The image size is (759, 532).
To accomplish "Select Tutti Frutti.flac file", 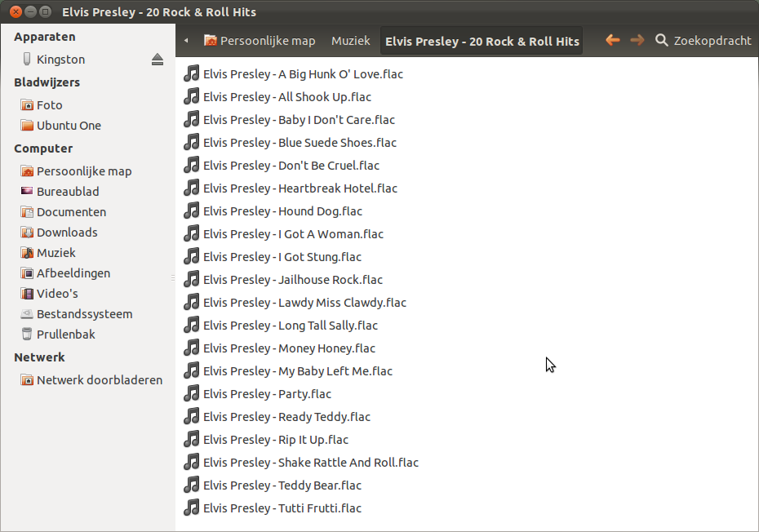I will (282, 508).
